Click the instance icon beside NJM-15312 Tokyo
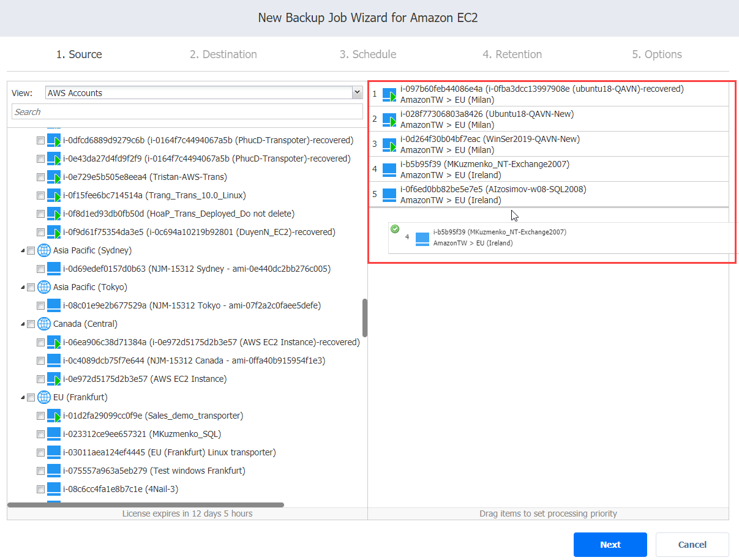Screen dimensions: 739x560 click(x=54, y=306)
